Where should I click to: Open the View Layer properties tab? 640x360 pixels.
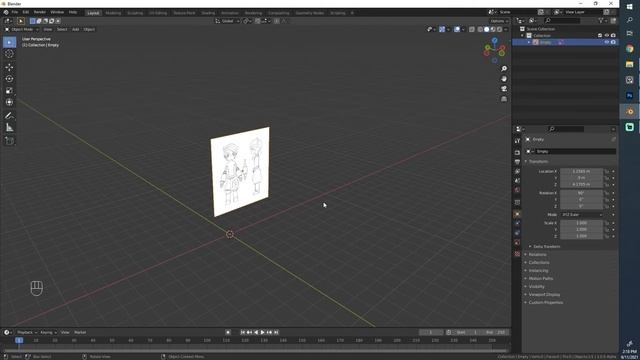pos(517,171)
